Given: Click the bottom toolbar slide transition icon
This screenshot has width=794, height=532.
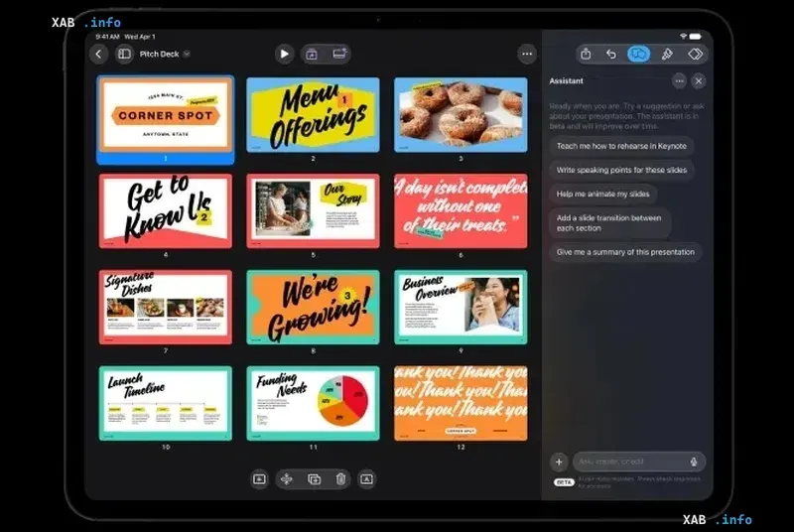Looking at the screenshot, I should (x=259, y=479).
